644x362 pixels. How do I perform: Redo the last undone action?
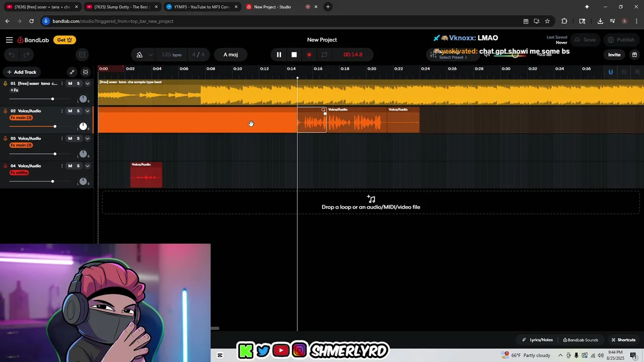[26, 54]
